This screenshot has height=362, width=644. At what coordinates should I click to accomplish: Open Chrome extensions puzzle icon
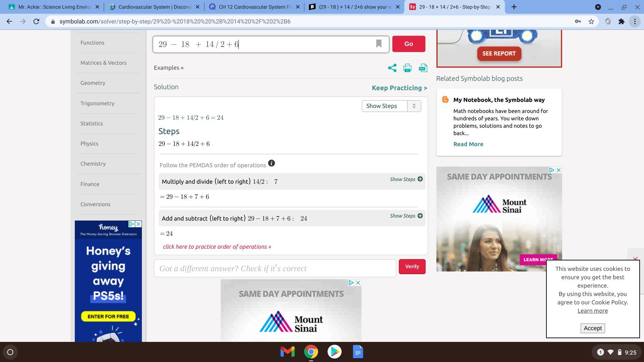point(622,21)
